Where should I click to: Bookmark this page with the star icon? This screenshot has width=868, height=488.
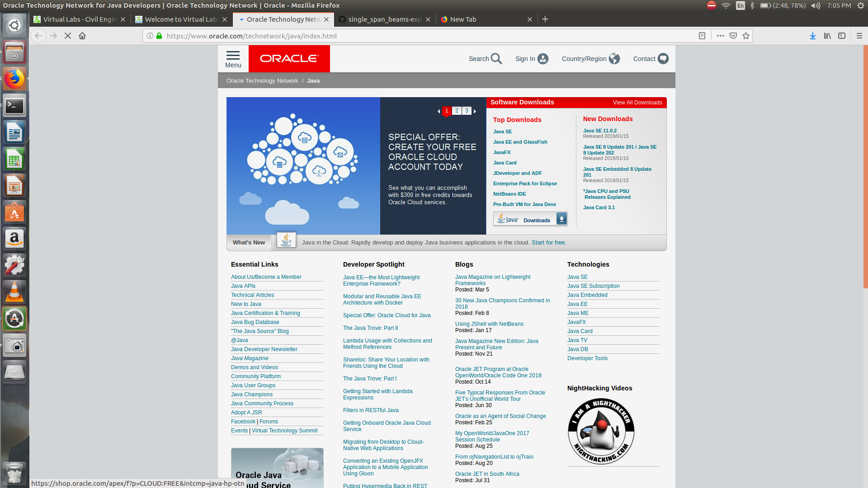pyautogui.click(x=746, y=36)
